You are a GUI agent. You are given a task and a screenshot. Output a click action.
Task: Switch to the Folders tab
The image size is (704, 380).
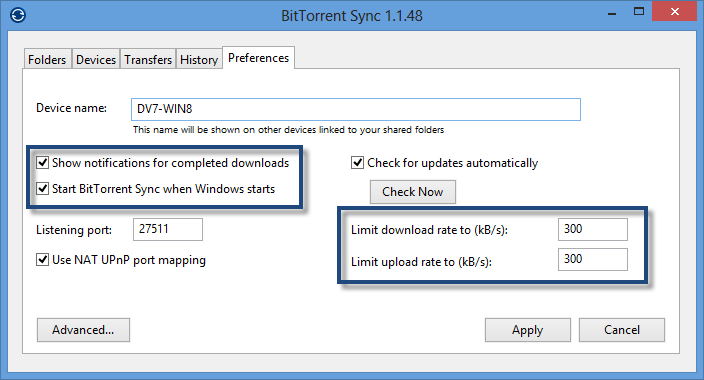click(47, 59)
